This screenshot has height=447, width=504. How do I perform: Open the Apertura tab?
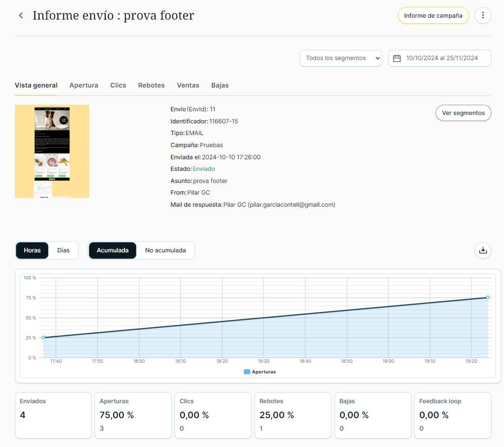click(84, 85)
